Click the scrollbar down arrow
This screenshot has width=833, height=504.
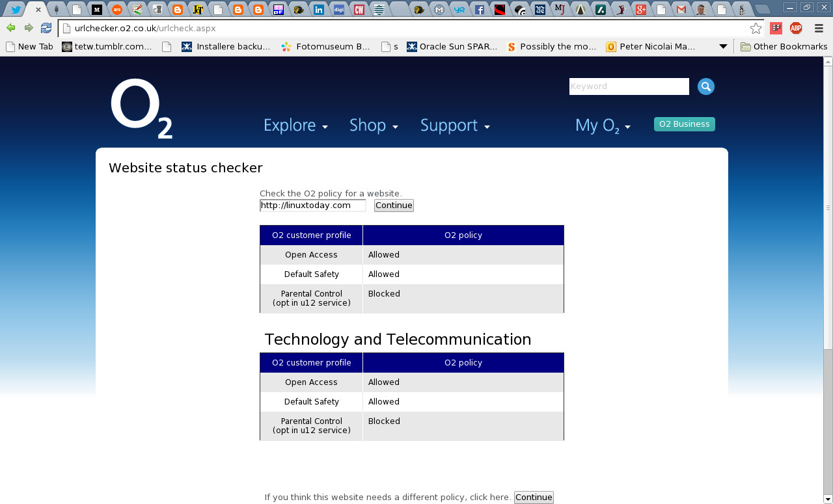coord(828,499)
